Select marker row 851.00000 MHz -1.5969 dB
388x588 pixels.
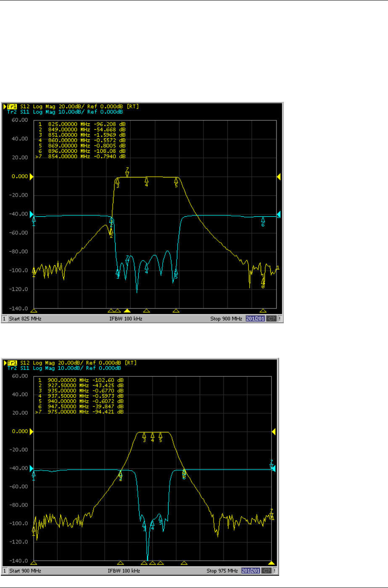(82, 135)
